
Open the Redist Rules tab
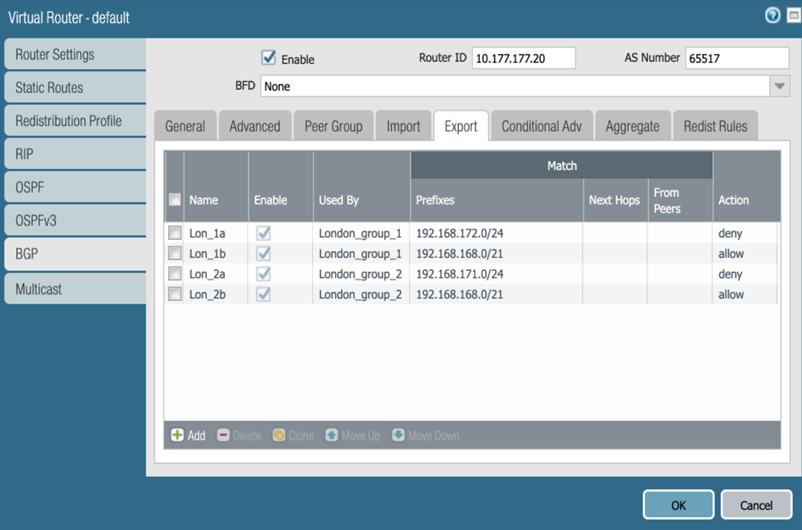[x=715, y=126]
